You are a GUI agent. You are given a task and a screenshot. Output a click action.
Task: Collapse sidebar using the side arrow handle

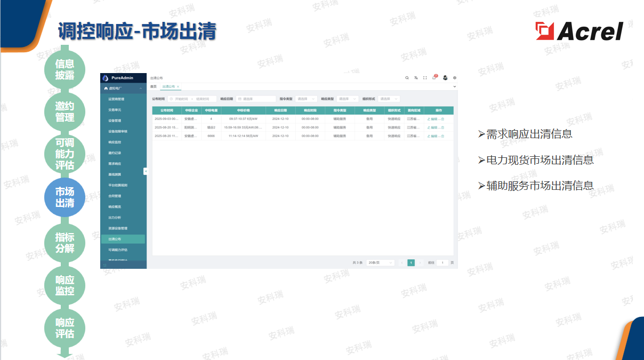145,171
